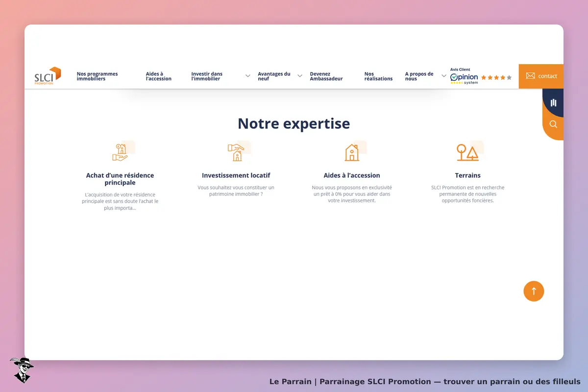Screen dimensions: 588x392
Task: Click text about prêt à 0%
Action: tap(352, 194)
